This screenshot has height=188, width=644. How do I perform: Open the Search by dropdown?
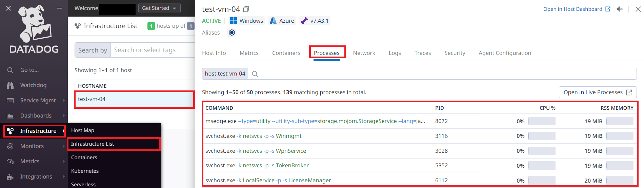[93, 50]
